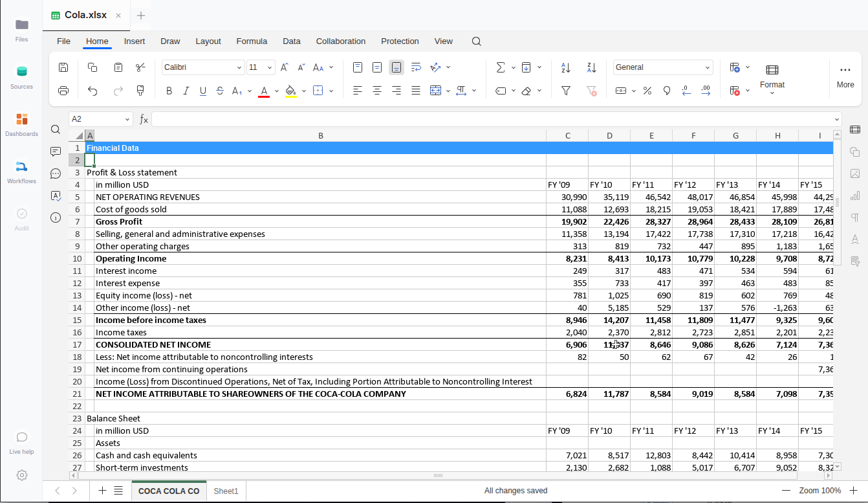Open the File menu
This screenshot has width=868, height=503.
click(63, 41)
